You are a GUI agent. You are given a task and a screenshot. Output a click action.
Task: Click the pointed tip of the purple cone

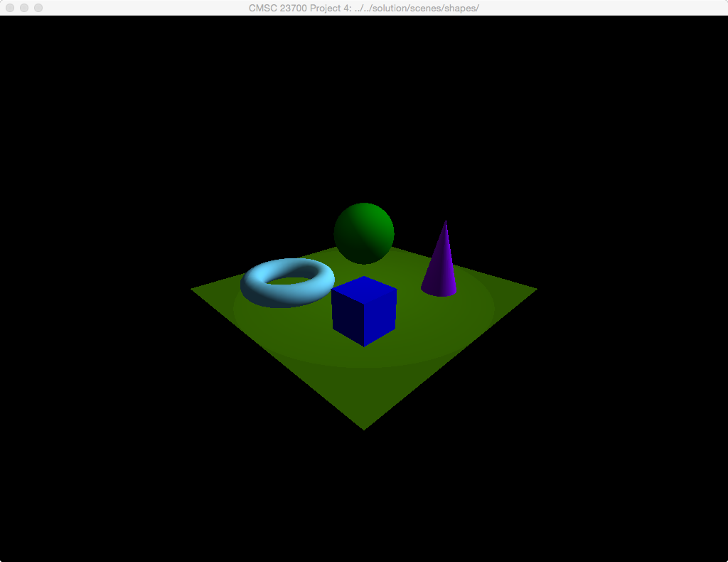click(446, 223)
